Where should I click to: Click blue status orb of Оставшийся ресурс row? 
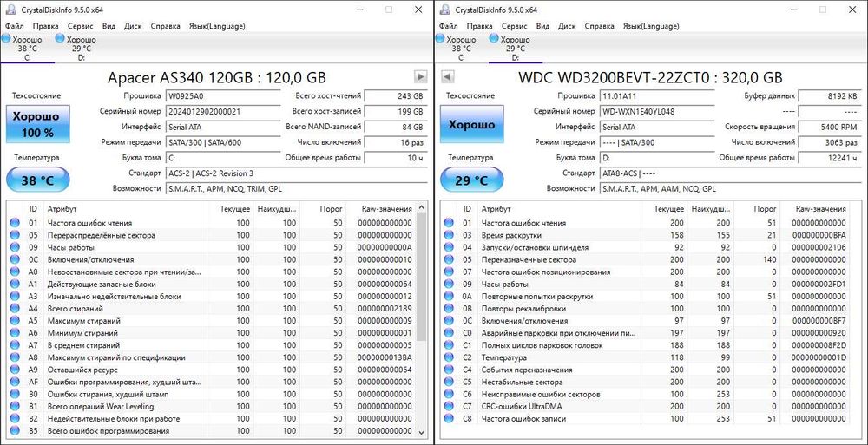coord(15,370)
